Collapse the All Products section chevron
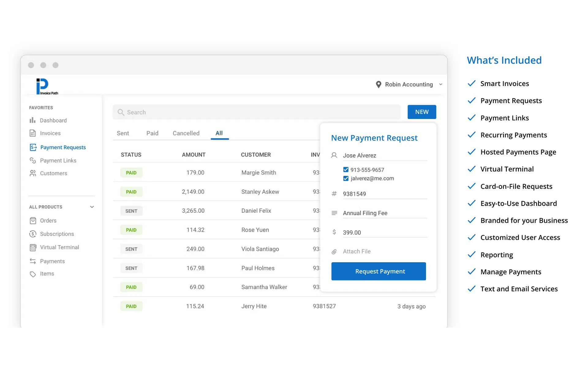 92,207
